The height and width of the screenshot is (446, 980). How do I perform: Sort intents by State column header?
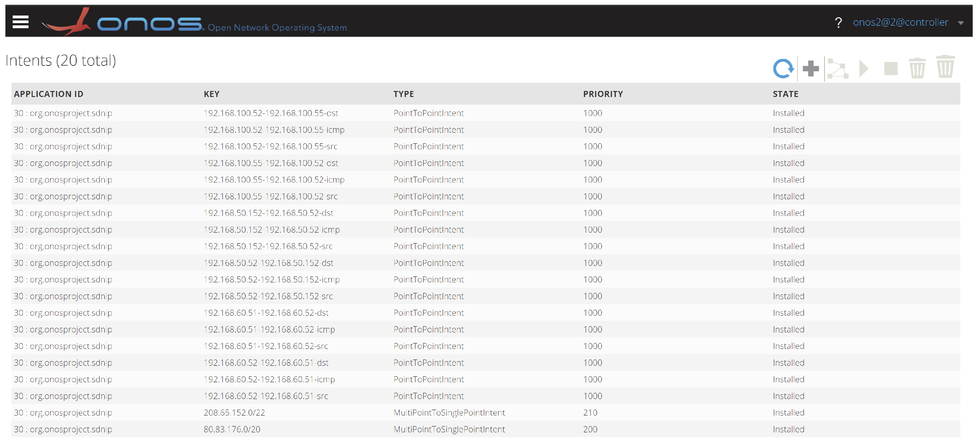click(x=785, y=94)
